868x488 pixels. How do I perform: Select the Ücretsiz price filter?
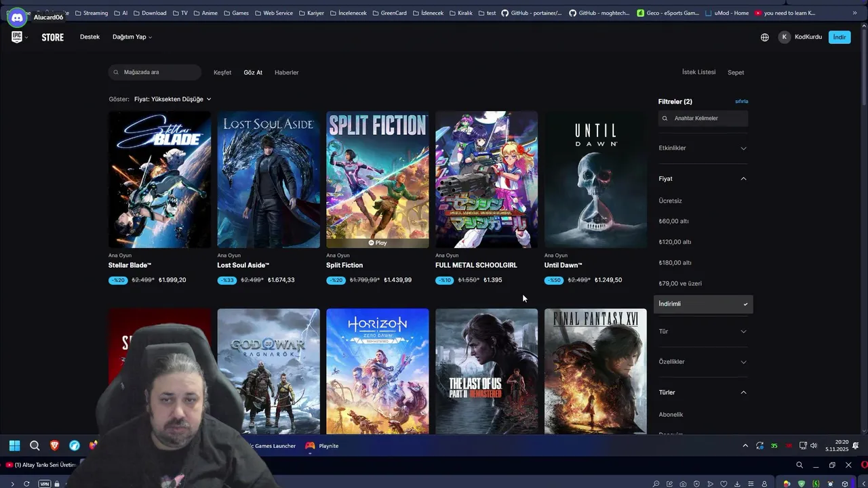pyautogui.click(x=671, y=201)
